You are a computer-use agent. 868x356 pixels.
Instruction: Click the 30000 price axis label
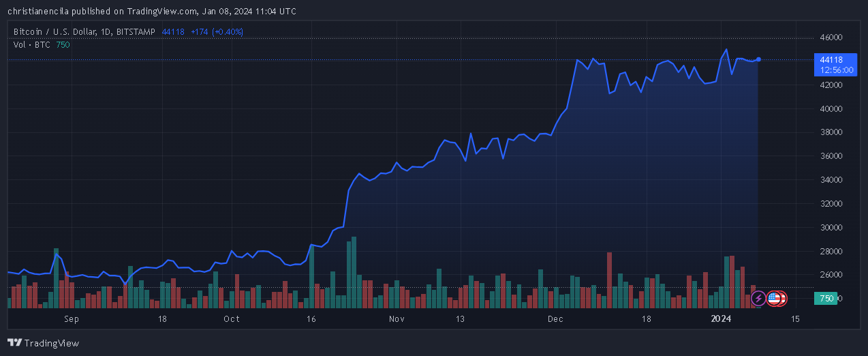(x=831, y=227)
